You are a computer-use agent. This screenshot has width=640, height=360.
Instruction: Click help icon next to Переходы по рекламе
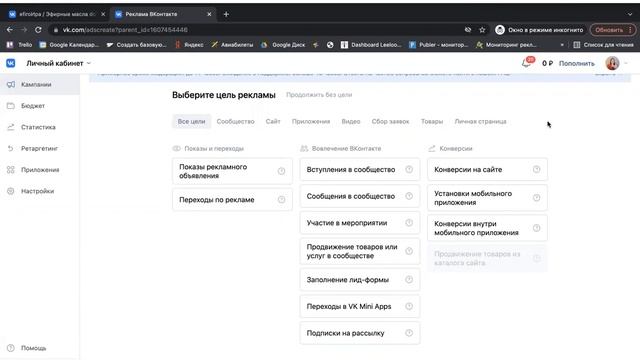[x=282, y=200]
